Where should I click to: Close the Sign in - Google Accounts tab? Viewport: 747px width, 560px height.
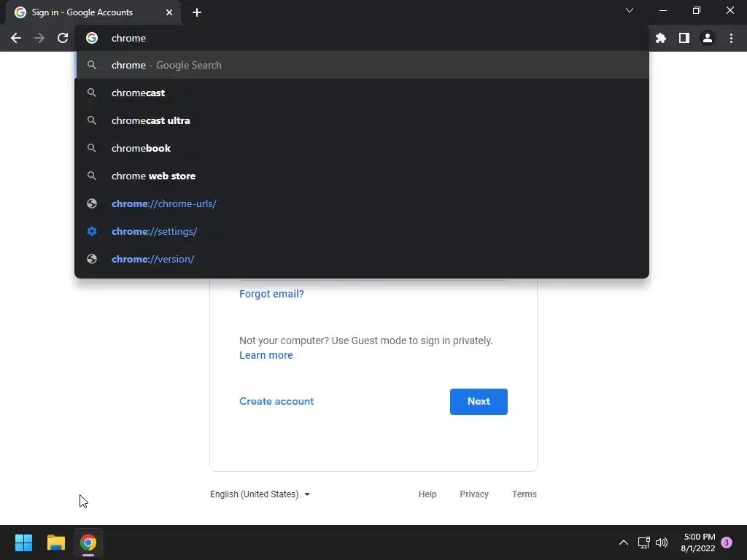click(169, 12)
